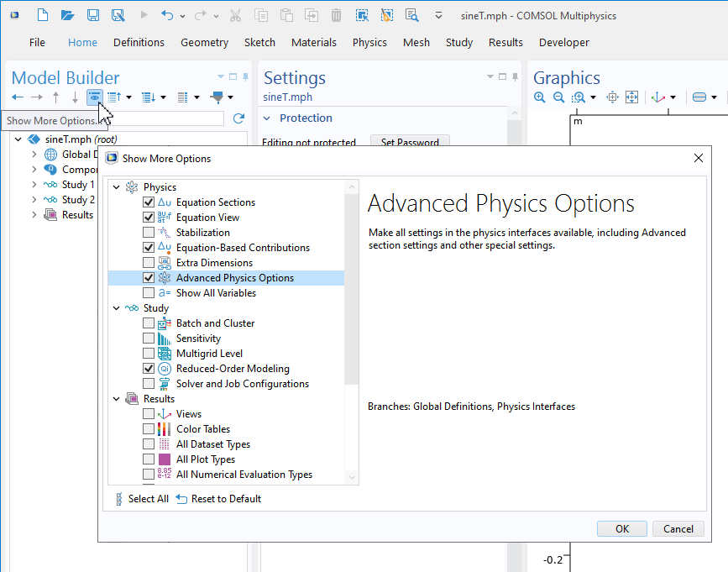Enable the Stabilization checkbox

(149, 233)
